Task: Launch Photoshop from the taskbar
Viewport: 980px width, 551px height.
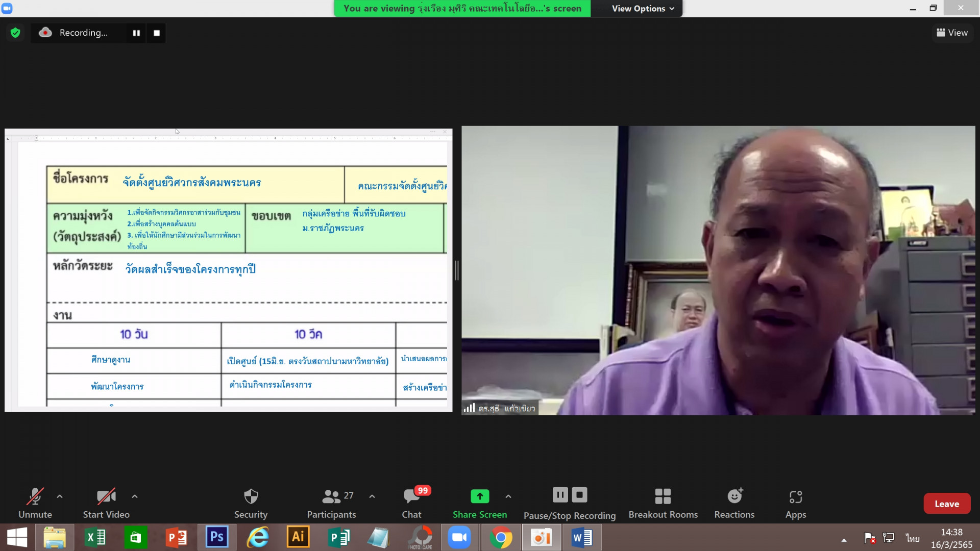Action: tap(216, 537)
